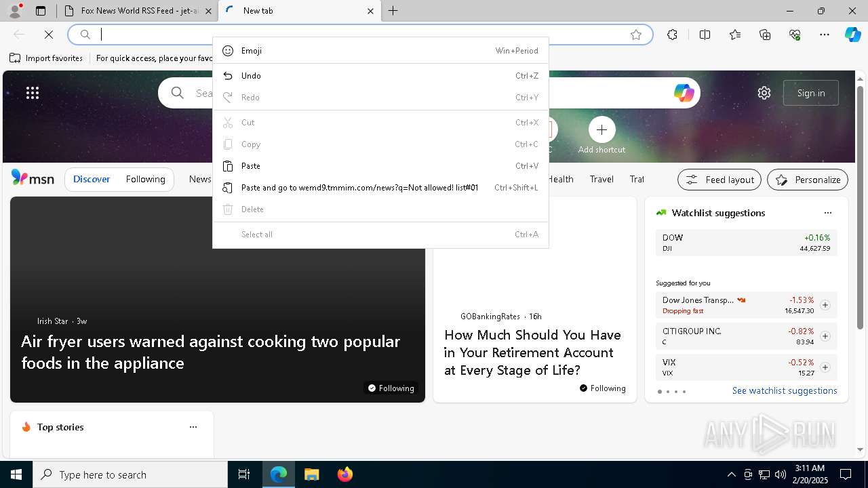Screen dimensions: 868x488
Task: Open the notification center icon
Action: (846, 474)
